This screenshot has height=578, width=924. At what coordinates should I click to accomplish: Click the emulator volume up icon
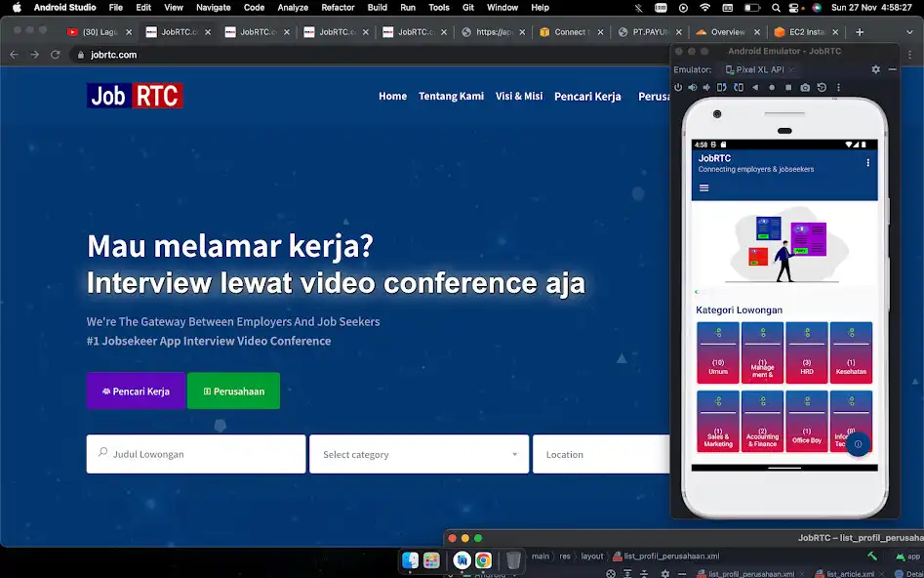click(x=693, y=87)
